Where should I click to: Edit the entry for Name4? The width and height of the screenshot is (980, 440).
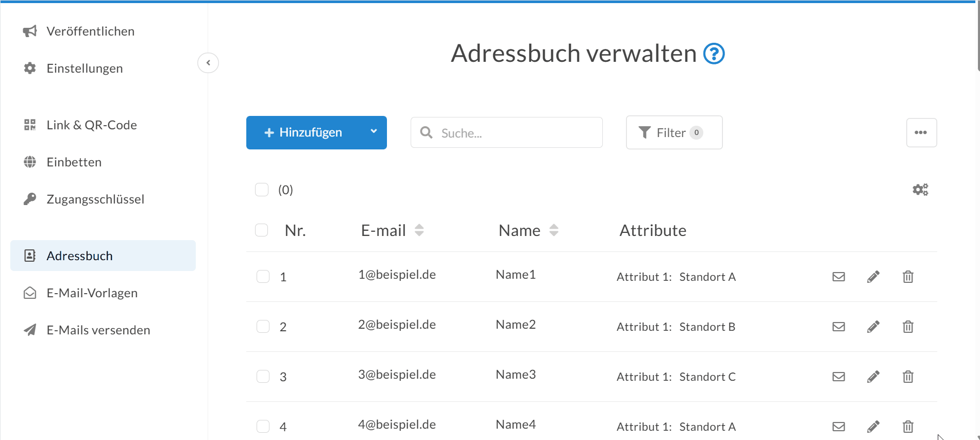click(873, 427)
